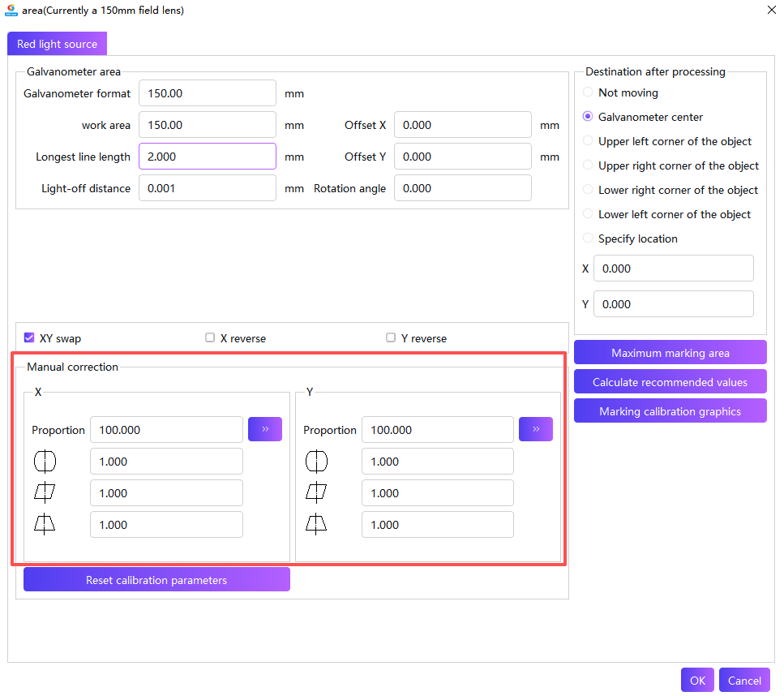Confirm the dialog with OK
Viewport: 784px width, 696px height.
(697, 681)
